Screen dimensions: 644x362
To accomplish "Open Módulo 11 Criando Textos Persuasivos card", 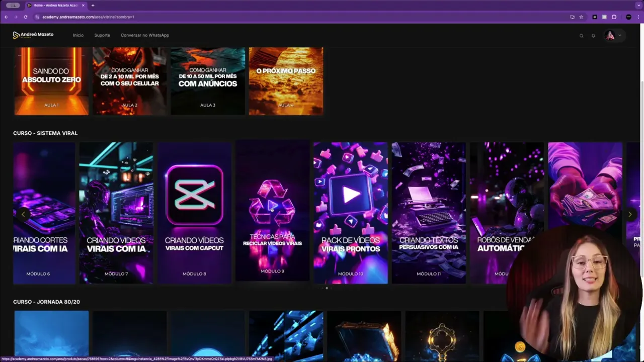I will (x=429, y=213).
